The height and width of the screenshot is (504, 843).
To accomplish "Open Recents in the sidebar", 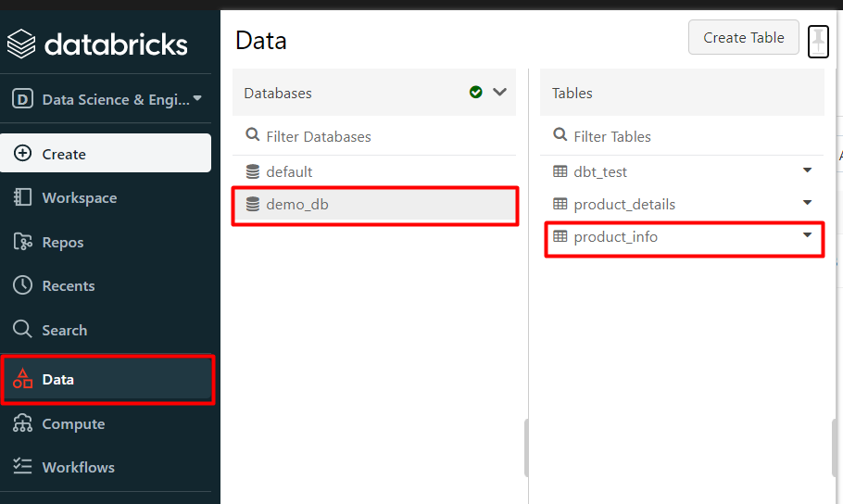I will click(x=106, y=285).
